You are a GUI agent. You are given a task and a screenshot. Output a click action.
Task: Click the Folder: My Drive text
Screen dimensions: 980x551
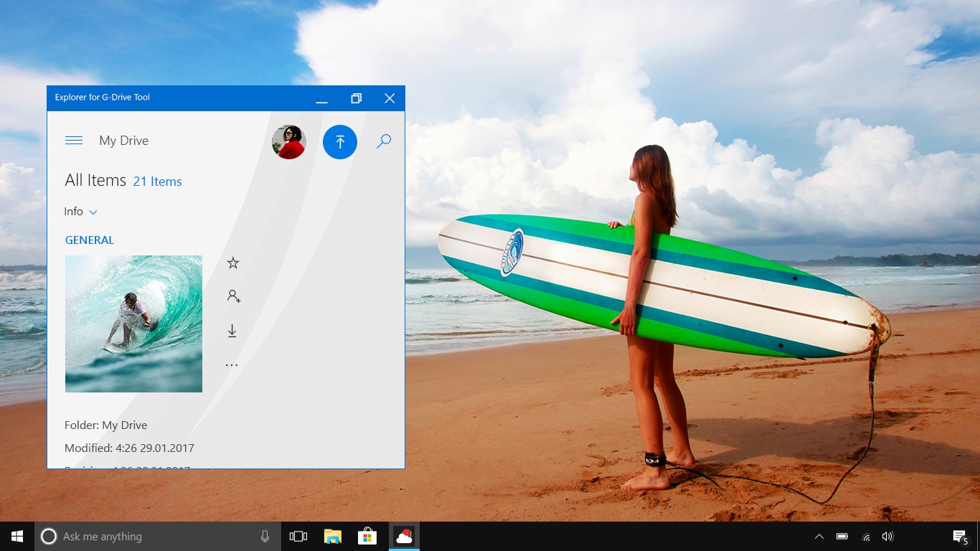click(x=105, y=425)
